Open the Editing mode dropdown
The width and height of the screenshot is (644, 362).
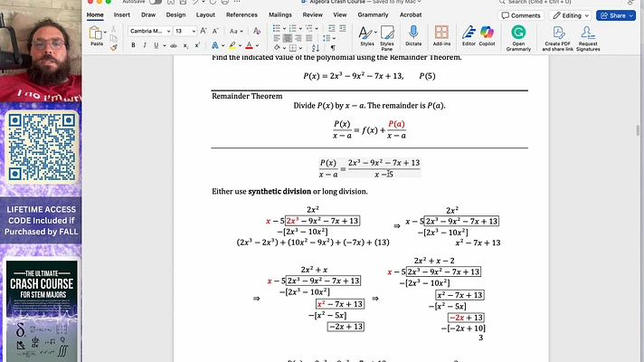coord(572,15)
